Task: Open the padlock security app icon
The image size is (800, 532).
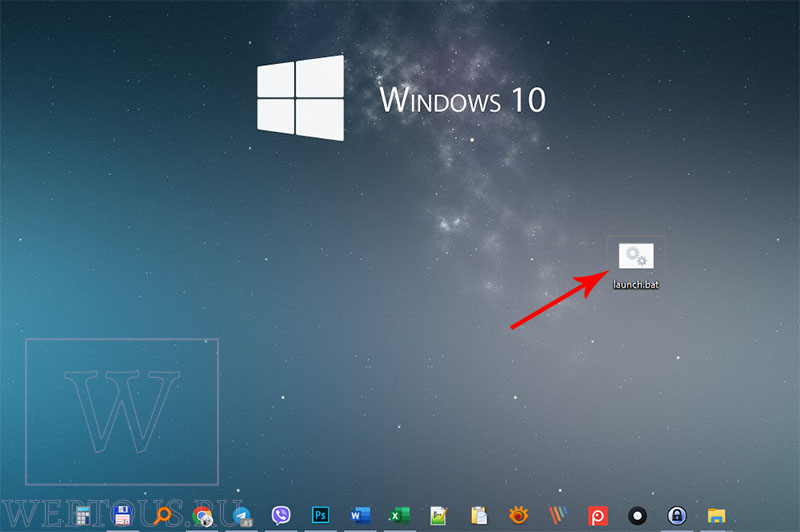Action: 677,516
